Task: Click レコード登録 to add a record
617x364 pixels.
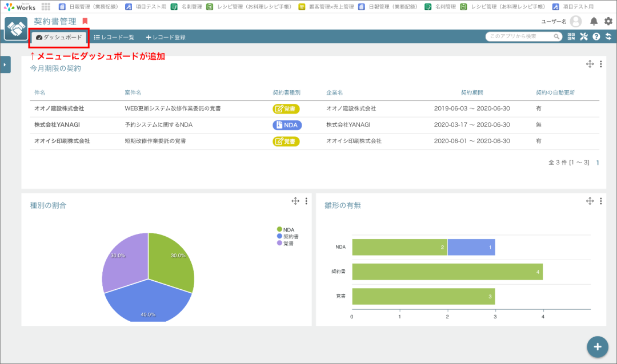Action: (166, 37)
